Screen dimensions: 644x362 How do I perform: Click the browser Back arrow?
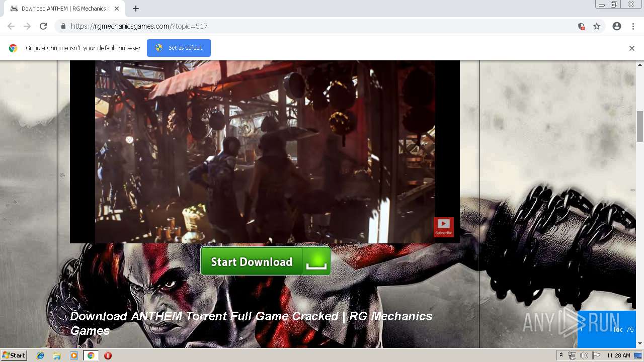click(11, 26)
